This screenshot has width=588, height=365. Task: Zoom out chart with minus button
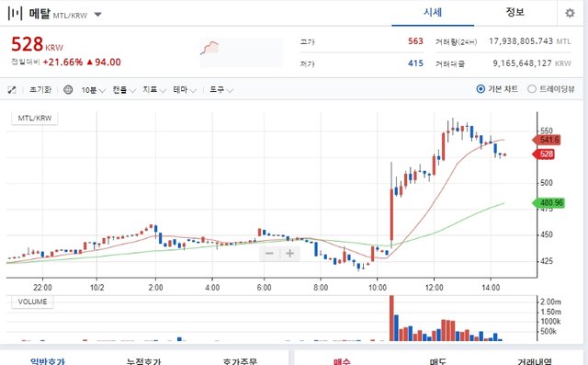click(269, 254)
